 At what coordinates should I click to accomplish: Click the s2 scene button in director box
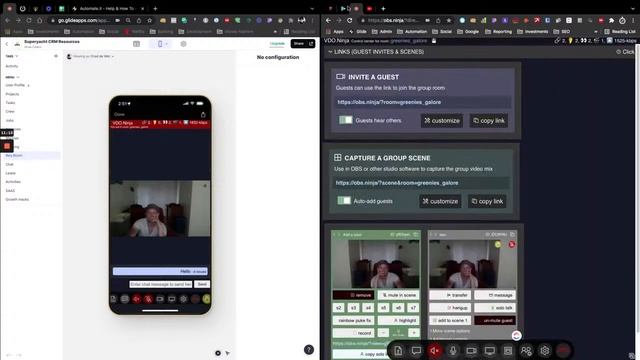point(338,308)
